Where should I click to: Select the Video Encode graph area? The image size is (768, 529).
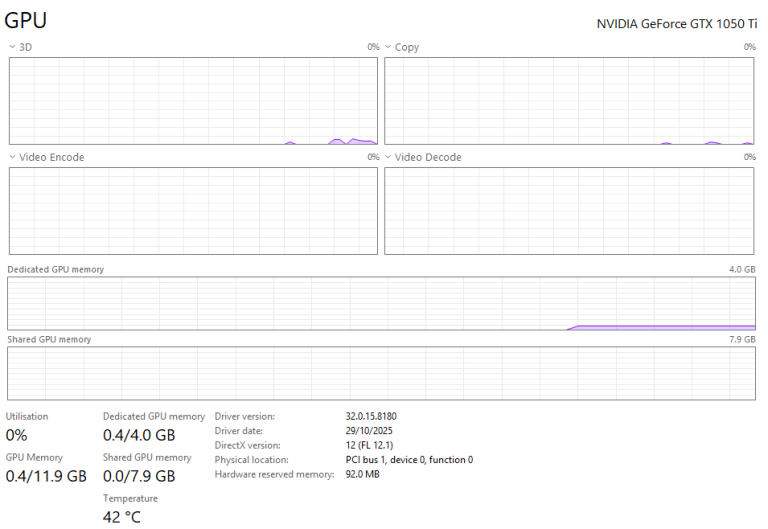pyautogui.click(x=193, y=210)
